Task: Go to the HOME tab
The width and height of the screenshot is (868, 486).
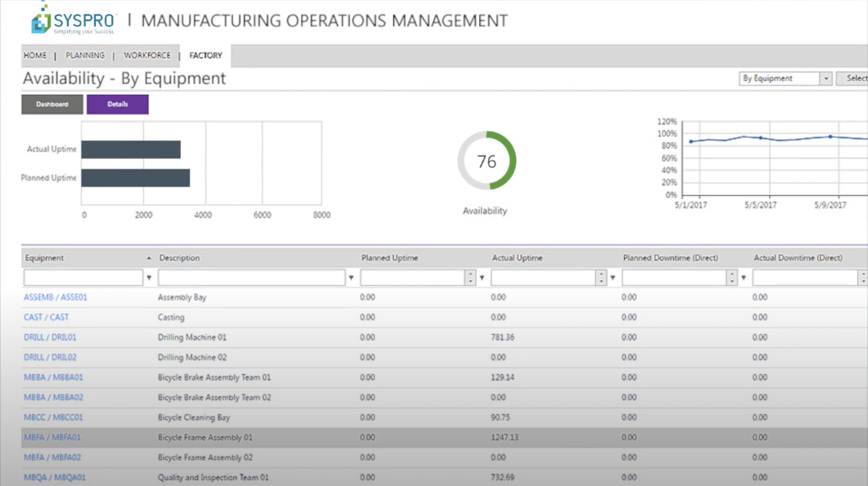Action: point(35,55)
